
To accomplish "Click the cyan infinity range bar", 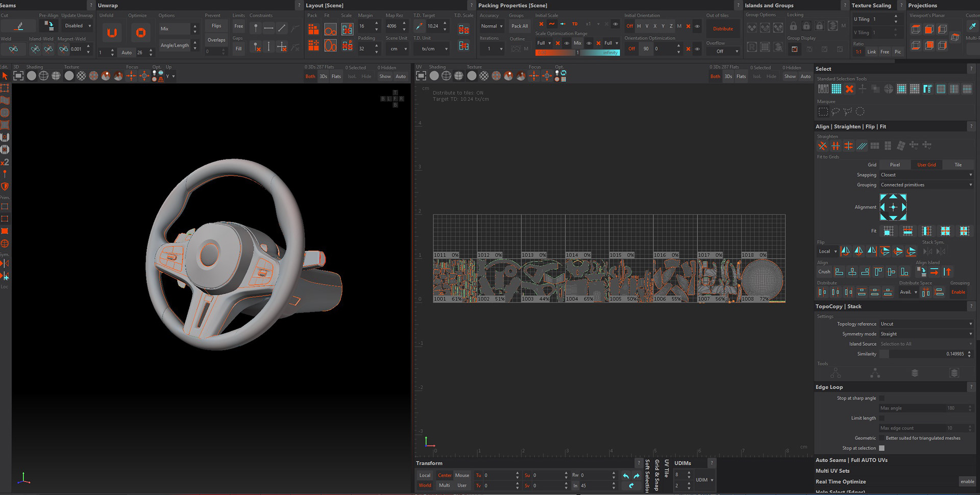I will pyautogui.click(x=600, y=53).
